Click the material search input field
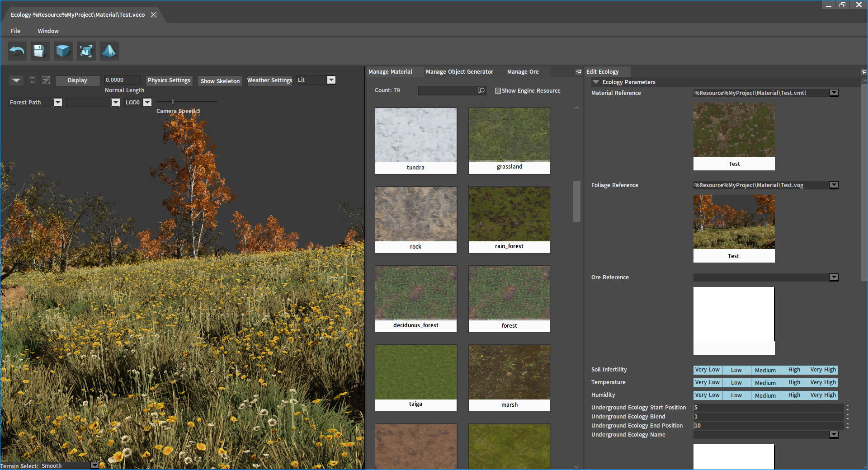This screenshot has width=868, height=470. click(x=448, y=90)
